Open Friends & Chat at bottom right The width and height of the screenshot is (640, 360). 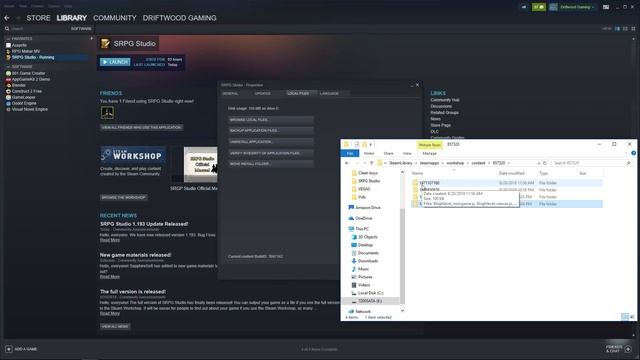tap(619, 349)
